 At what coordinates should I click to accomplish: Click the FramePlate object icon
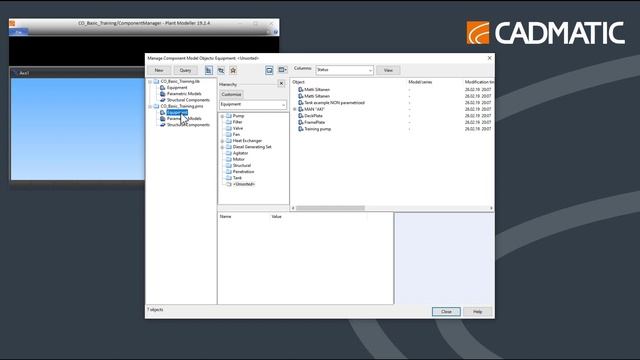pyautogui.click(x=301, y=122)
